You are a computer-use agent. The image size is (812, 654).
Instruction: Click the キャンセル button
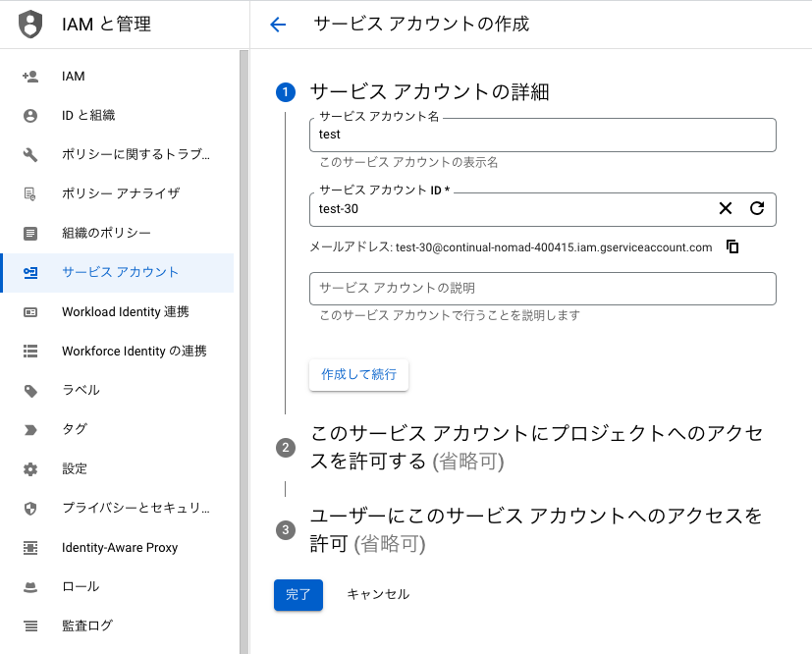[378, 594]
